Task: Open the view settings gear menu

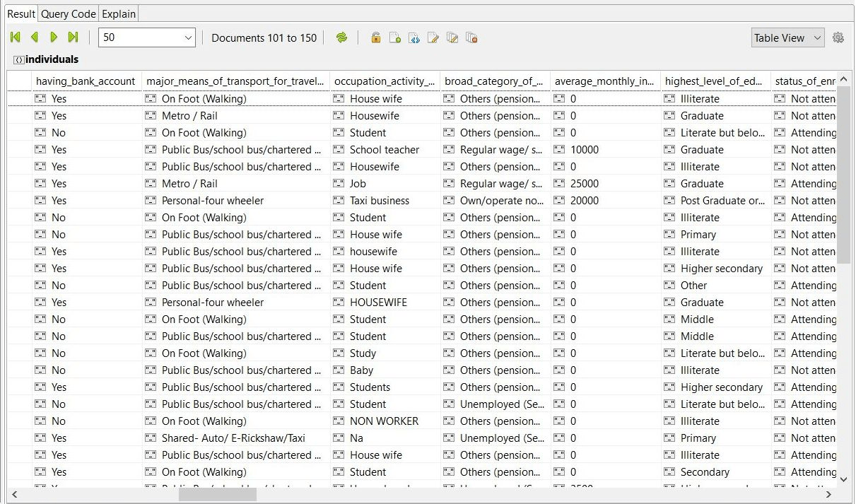Action: (838, 37)
